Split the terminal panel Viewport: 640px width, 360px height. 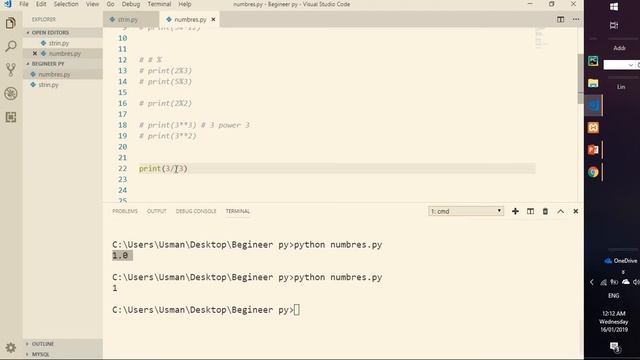[x=530, y=211]
